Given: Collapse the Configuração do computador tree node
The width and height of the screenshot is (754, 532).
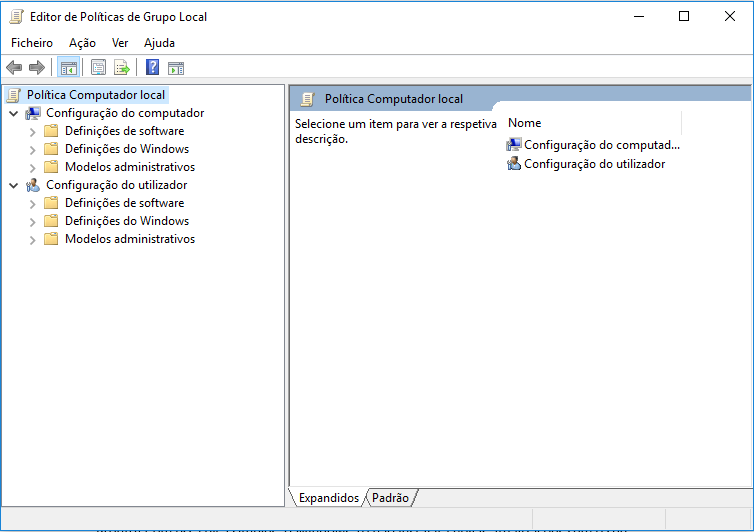Looking at the screenshot, I should click(x=14, y=114).
